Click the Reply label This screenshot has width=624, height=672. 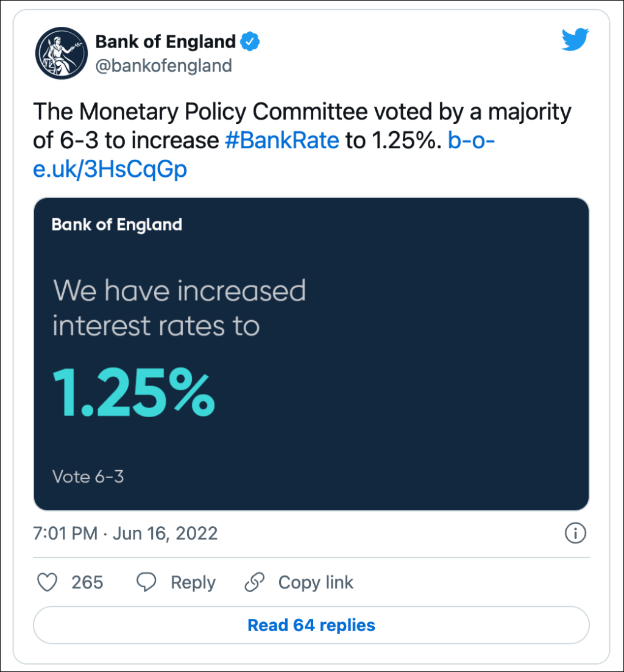point(193,582)
